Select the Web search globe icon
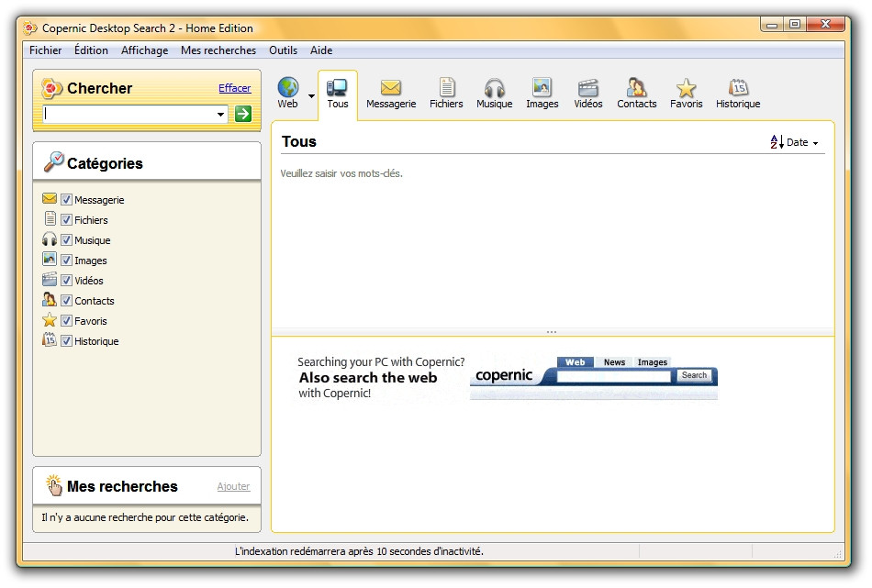Image resolution: width=872 pixels, height=588 pixels. click(287, 89)
